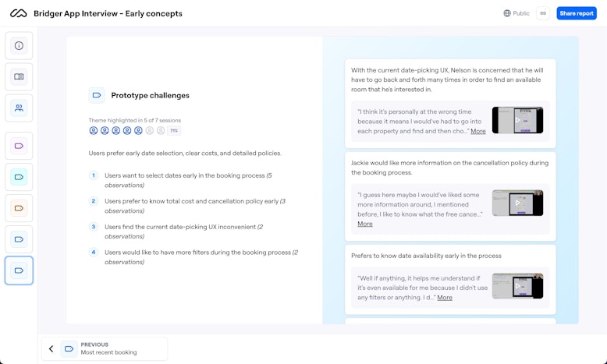Click the back chevron arrow
Viewport: 607px width, 364px height.
(51, 348)
